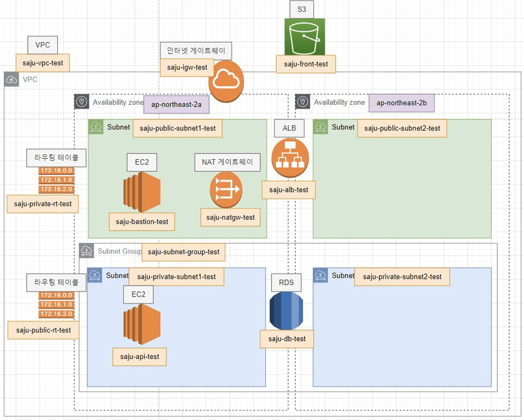The width and height of the screenshot is (524, 420).
Task: Select the blue RDS database icon
Action: pyautogui.click(x=287, y=311)
